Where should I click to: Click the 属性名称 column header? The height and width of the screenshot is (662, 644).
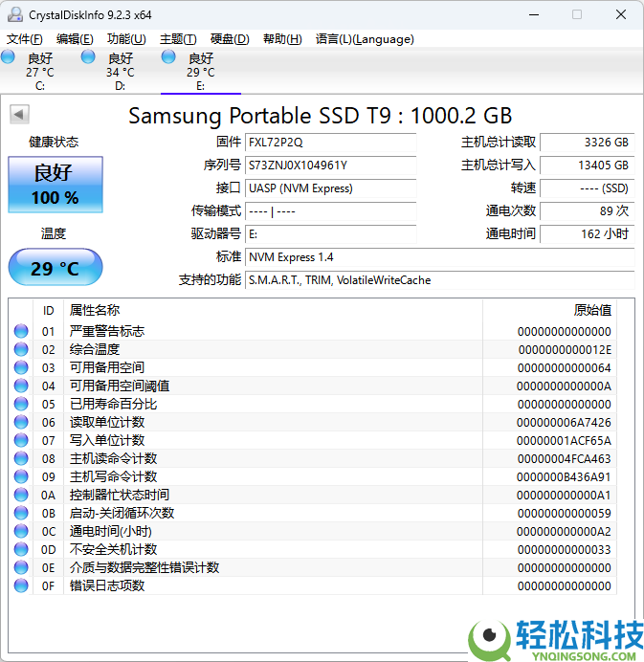95,310
